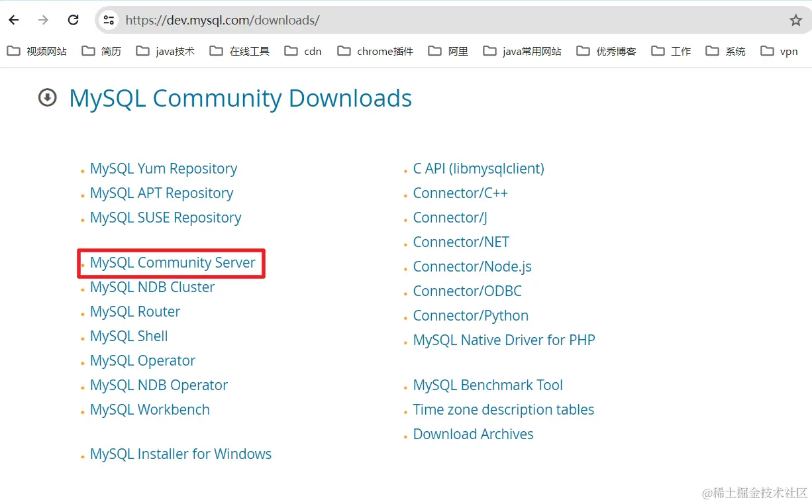The height and width of the screenshot is (504, 812).
Task: Open Connector/ODBC link
Action: coord(468,291)
